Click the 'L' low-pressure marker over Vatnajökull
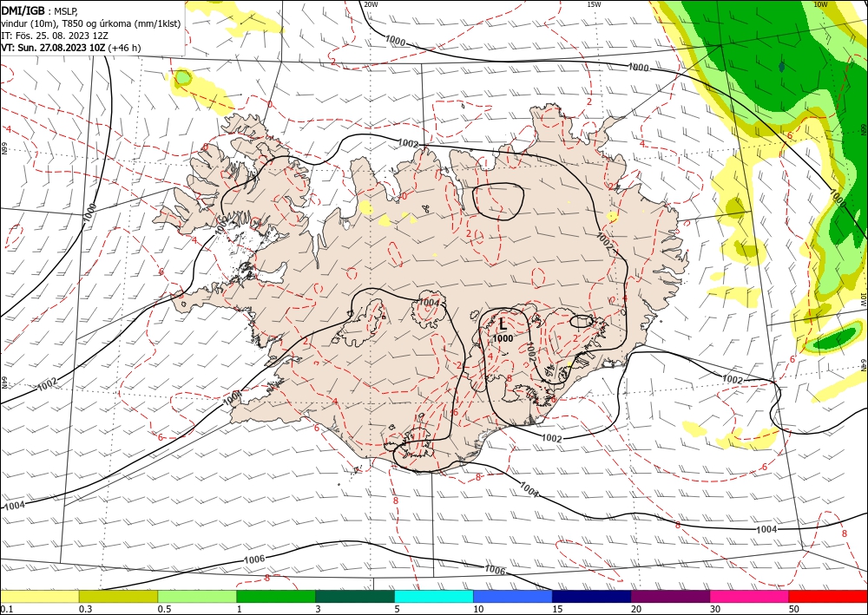The image size is (868, 615). tap(503, 324)
